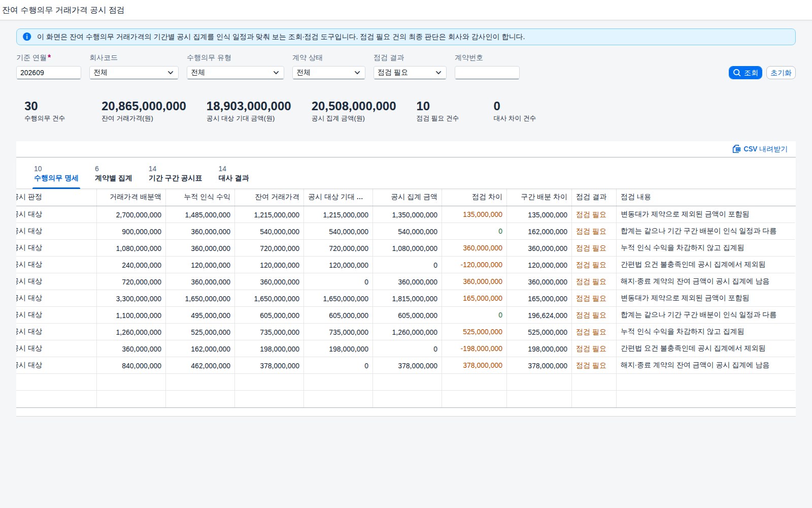Click 점검 필요 in the 840,000,000 row
This screenshot has height=508, width=812.
click(x=591, y=366)
